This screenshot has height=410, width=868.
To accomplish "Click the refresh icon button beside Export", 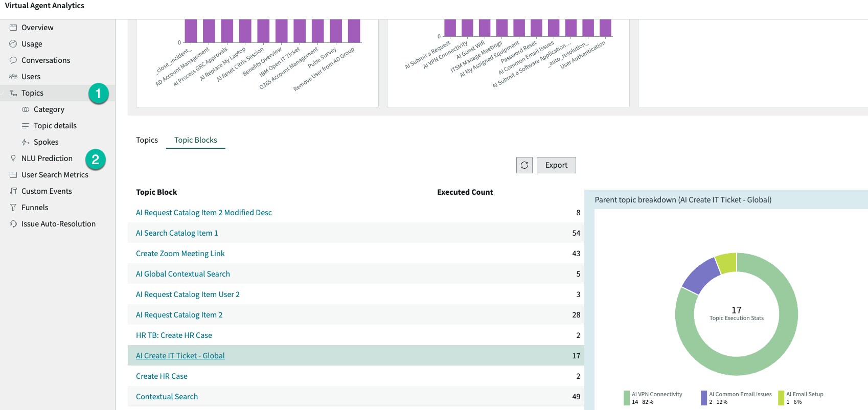I will click(x=524, y=165).
